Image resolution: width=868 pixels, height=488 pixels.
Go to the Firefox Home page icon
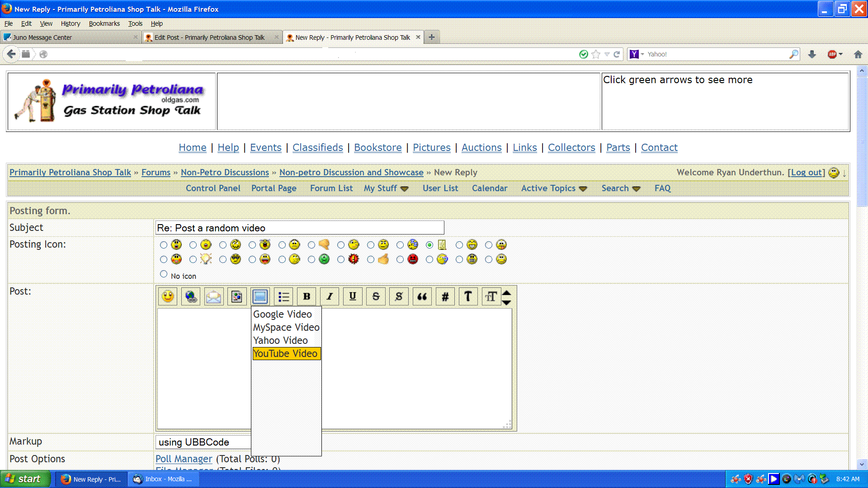[x=858, y=54]
